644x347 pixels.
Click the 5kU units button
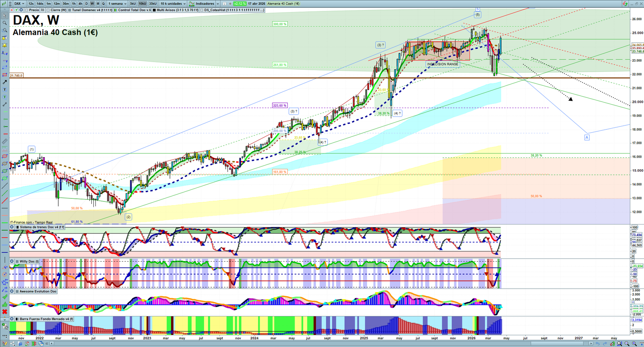tap(133, 4)
